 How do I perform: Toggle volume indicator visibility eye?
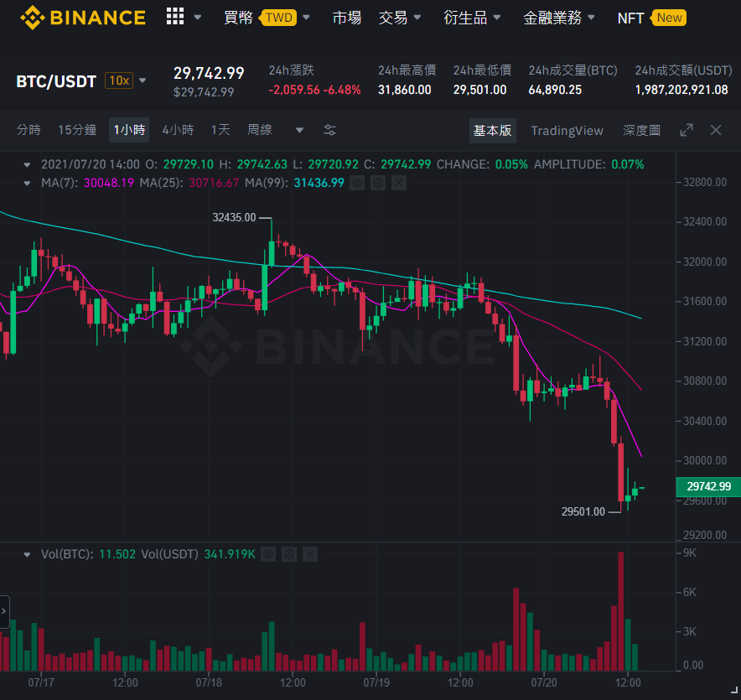[268, 554]
